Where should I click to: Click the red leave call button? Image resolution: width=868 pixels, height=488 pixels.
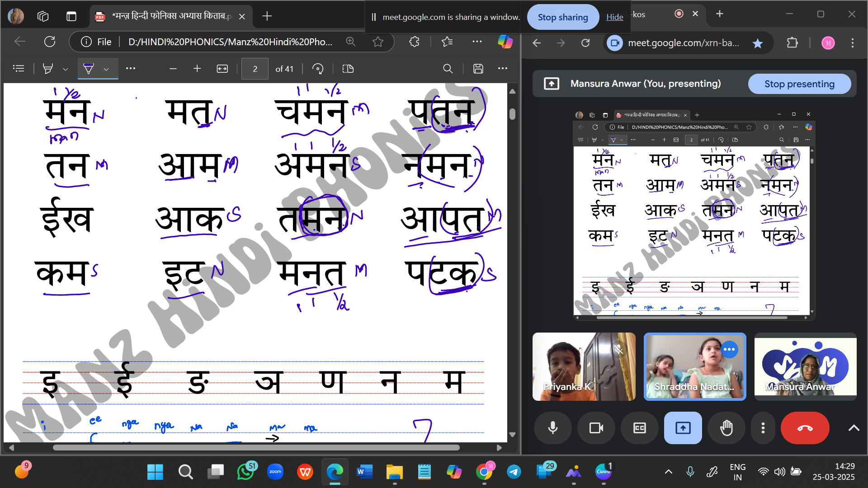805,427
